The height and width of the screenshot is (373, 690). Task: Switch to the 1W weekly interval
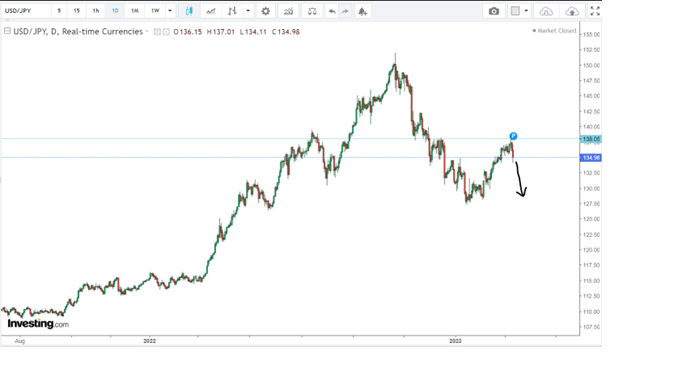pos(155,11)
